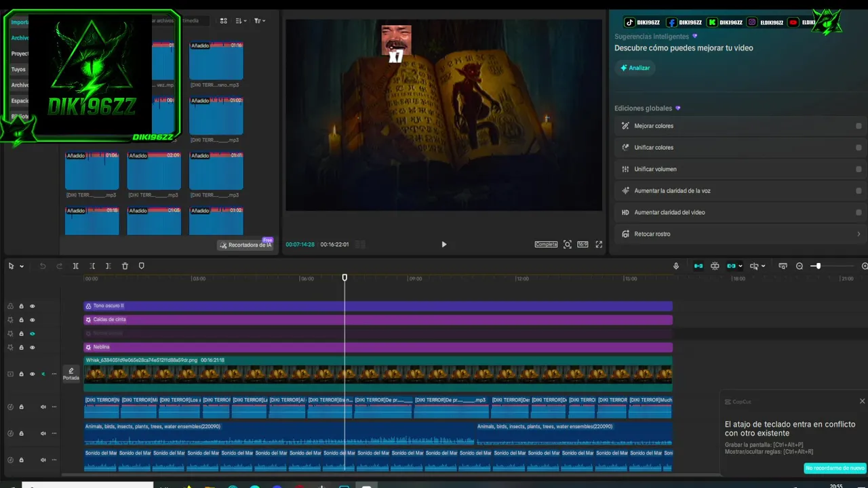Screen dimensions: 868x488
Task: Toggle lock on Tono oscuro II track
Action: tap(21, 306)
